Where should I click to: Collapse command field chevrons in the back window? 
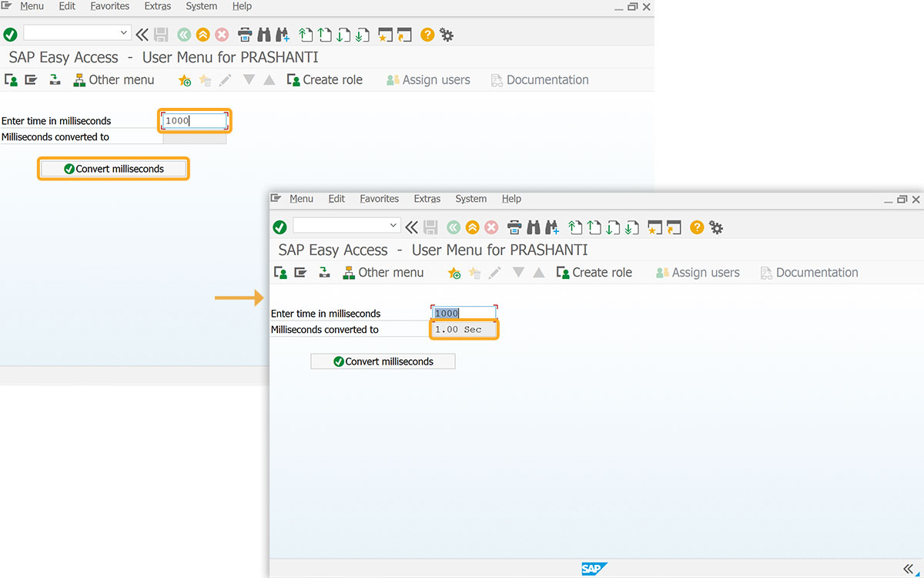[142, 35]
